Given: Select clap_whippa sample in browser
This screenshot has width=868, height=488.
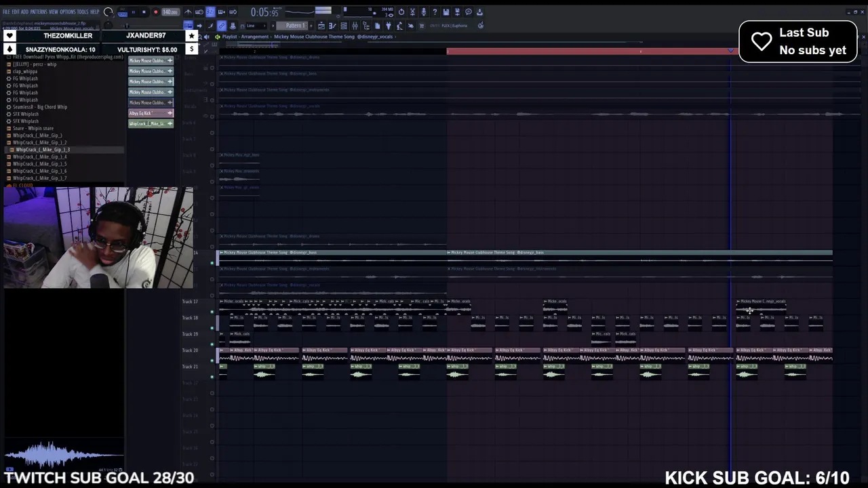Looking at the screenshot, I should click(x=26, y=71).
